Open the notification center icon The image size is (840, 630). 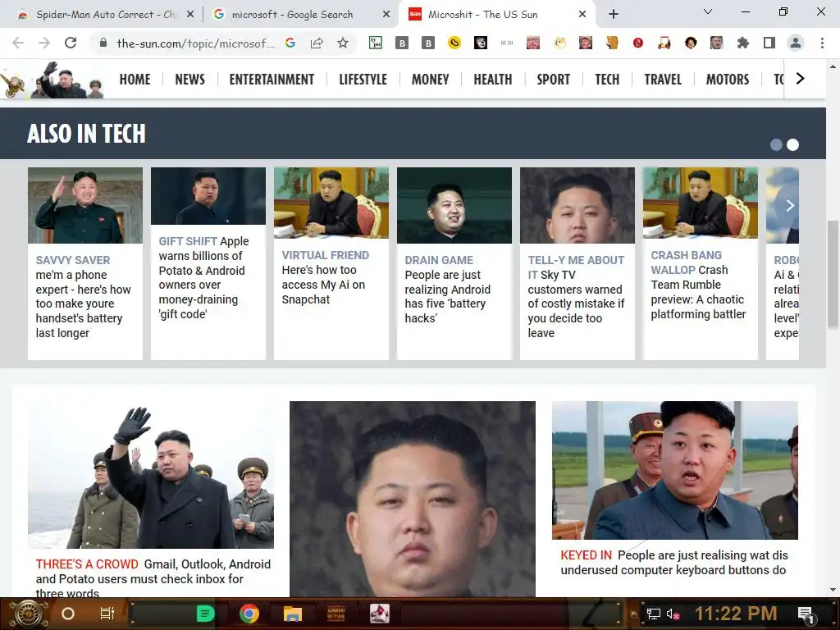(806, 614)
